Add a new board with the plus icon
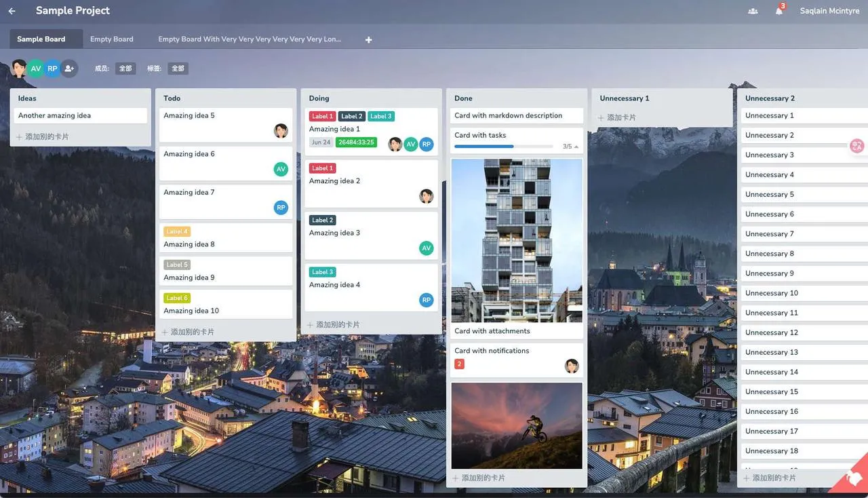The image size is (868, 498). 369,39
